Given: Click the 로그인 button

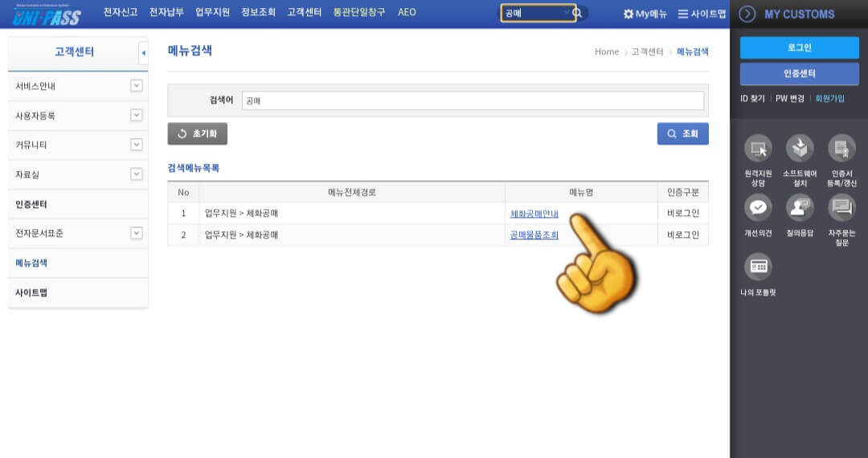Looking at the screenshot, I should (800, 47).
